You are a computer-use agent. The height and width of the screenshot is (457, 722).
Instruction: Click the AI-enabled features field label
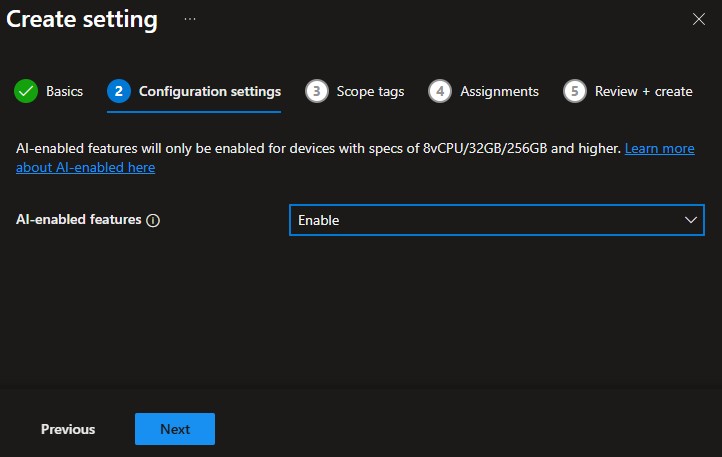point(79,220)
